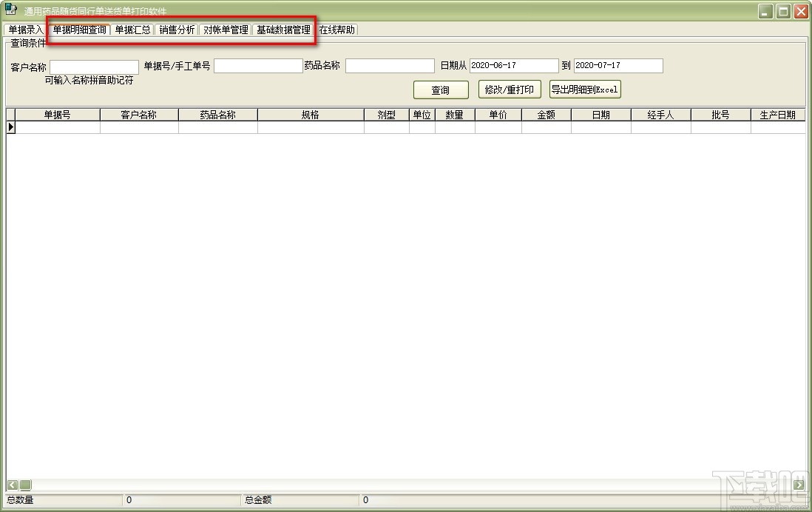
Task: Click the horizontal scrollbar thumb
Action: click(x=25, y=485)
